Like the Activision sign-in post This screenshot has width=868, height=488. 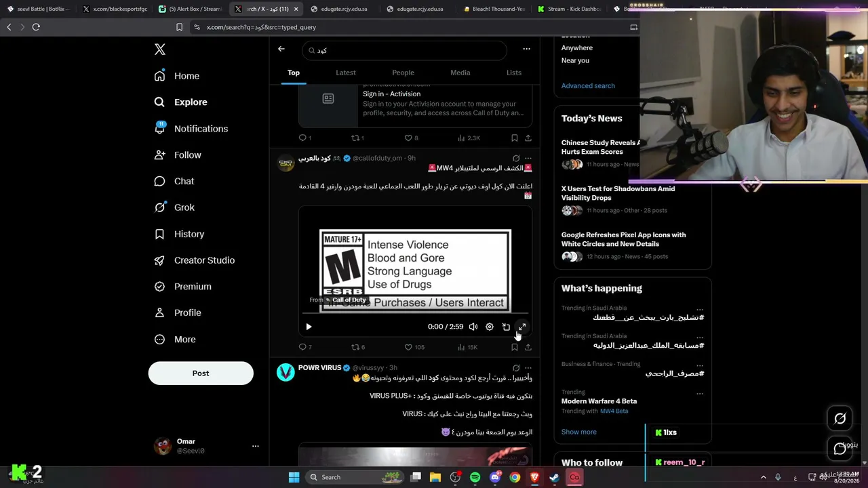408,138
